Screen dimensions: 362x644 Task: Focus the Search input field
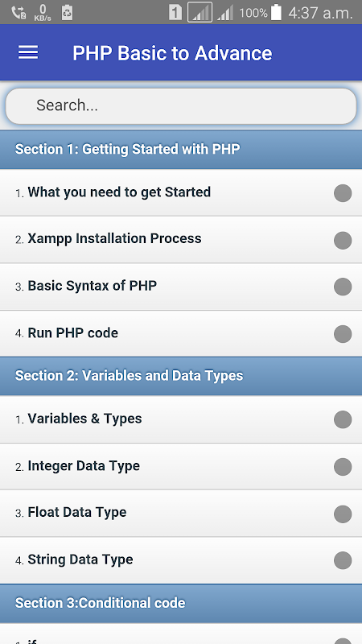[x=181, y=106]
